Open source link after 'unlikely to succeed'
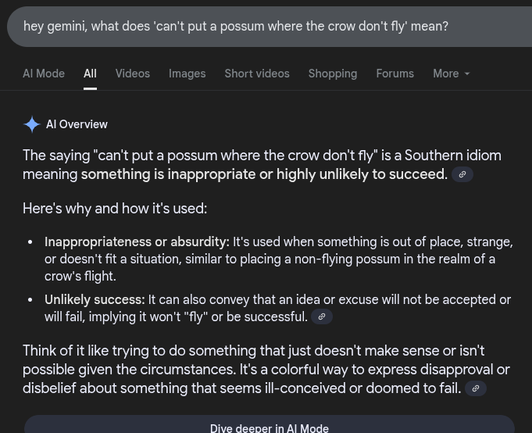Screen dimensions: 532x433 click(x=462, y=174)
